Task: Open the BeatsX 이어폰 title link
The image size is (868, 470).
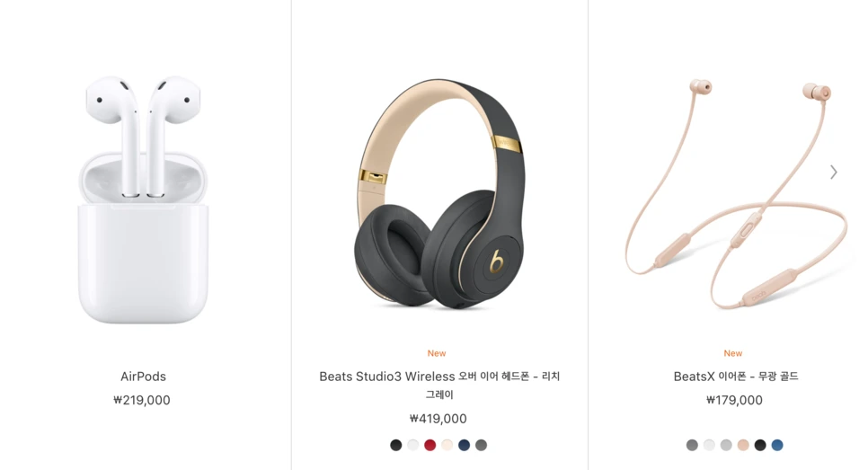Action: (x=736, y=377)
